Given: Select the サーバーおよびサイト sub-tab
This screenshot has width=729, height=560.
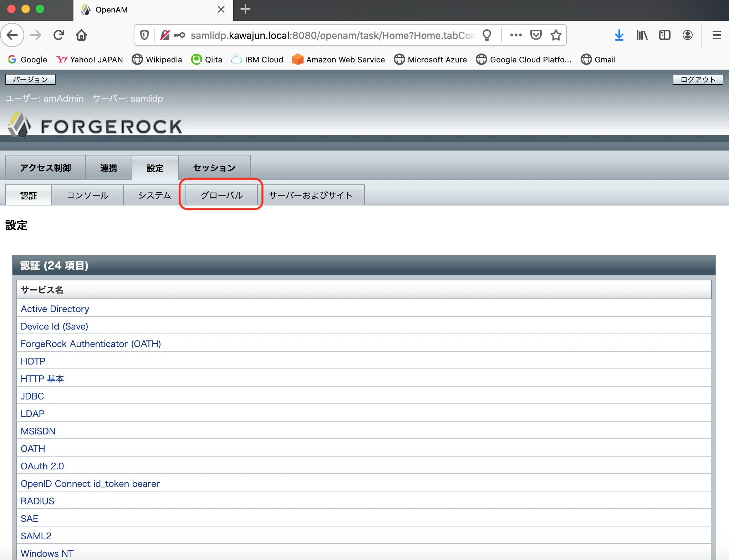Looking at the screenshot, I should point(311,195).
